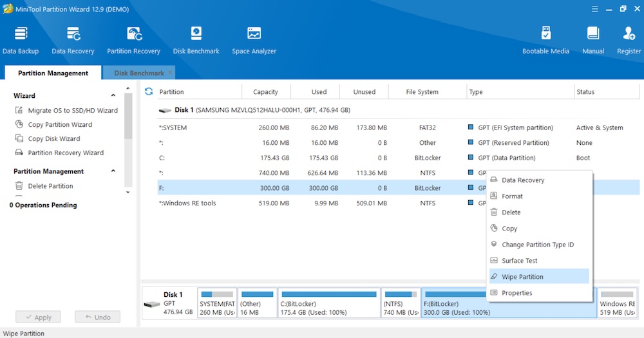The width and height of the screenshot is (644, 338).
Task: Switch to the Partition Management tab
Action: [53, 73]
